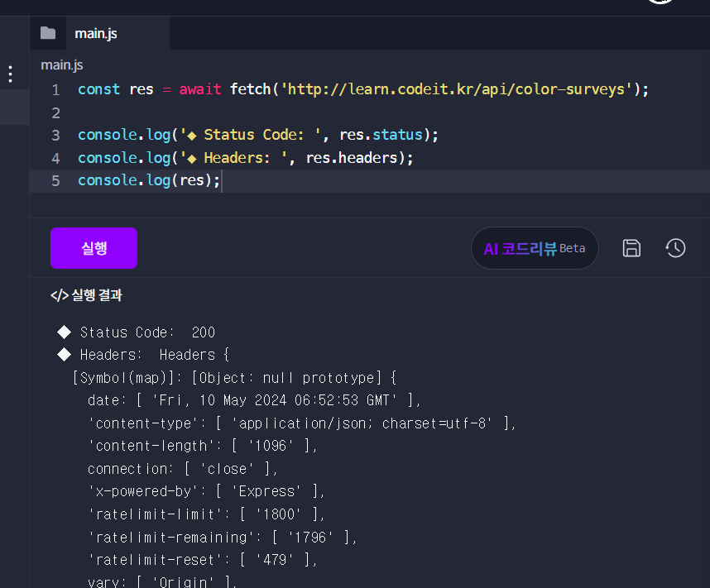Click the main.js breadcrumb label
The image size is (710, 588).
[62, 65]
